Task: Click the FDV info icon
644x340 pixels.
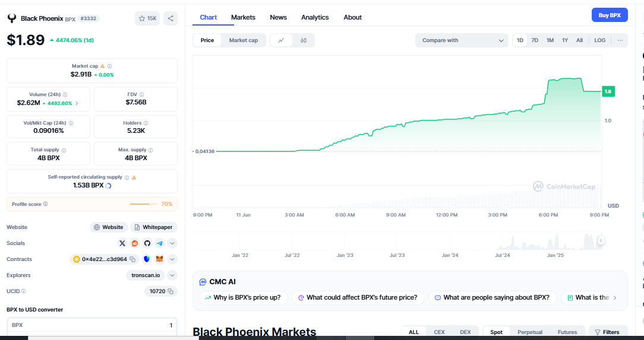Action: [142, 95]
